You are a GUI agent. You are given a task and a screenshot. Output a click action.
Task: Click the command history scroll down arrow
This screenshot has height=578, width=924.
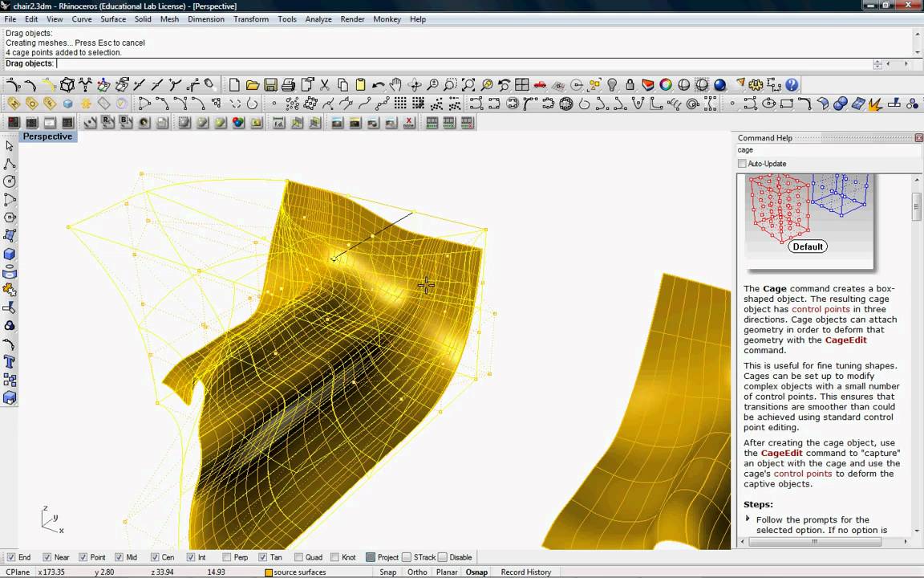[x=918, y=52]
